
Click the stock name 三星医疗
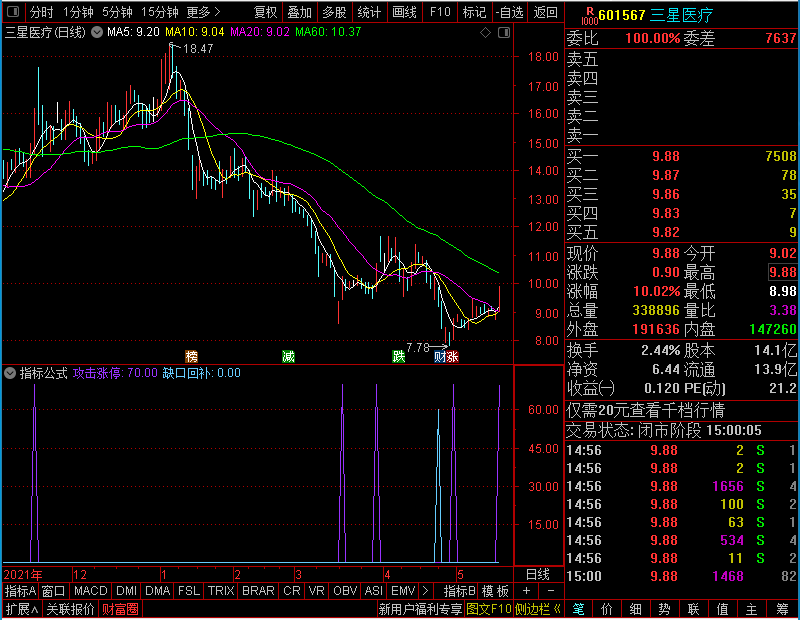click(682, 15)
